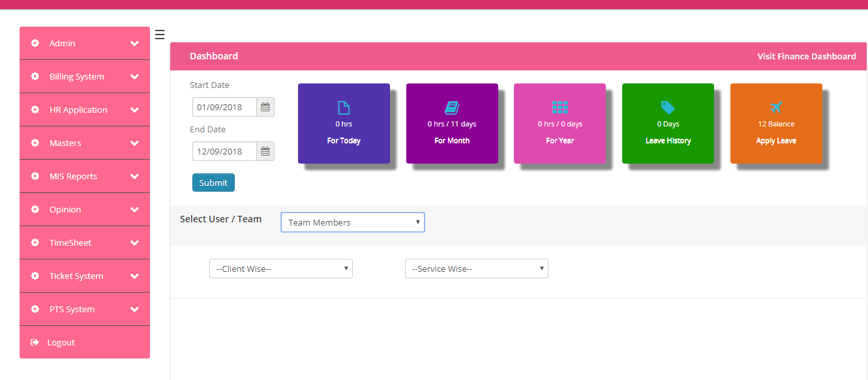Click the book icon on For Month card
The width and height of the screenshot is (868, 380).
(452, 108)
